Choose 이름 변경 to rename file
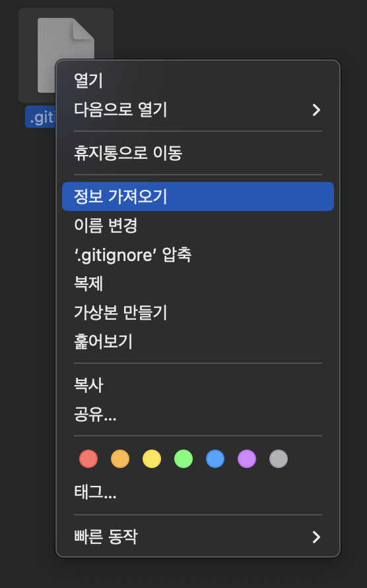Viewport: 367px width, 588px height. 198,225
